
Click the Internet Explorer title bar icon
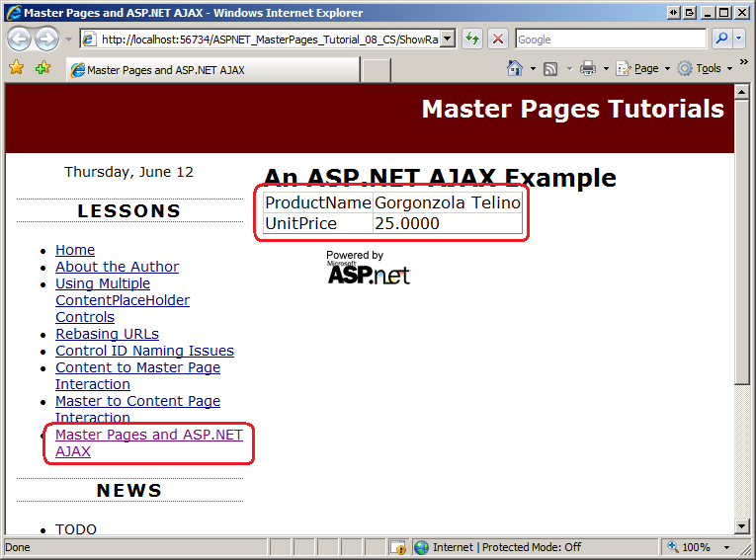tap(14, 13)
